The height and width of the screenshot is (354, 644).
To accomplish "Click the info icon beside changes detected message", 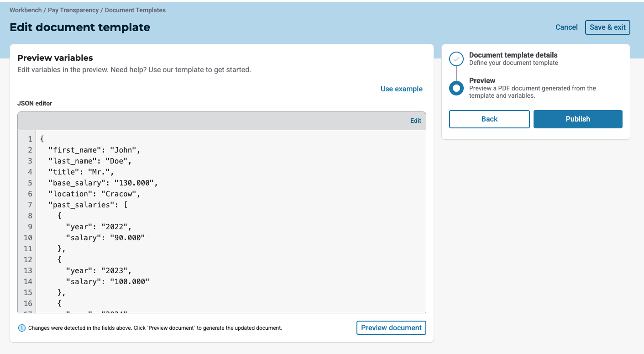I will click(x=22, y=328).
